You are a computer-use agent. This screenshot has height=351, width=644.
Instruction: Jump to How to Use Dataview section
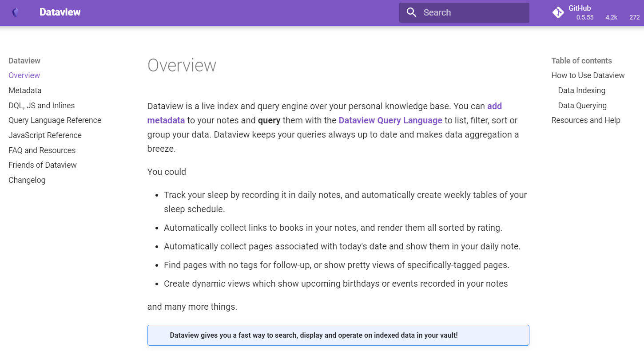[x=588, y=75]
